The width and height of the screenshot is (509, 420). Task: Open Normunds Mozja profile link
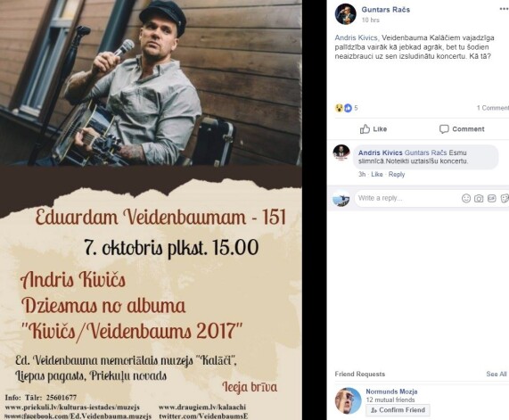[x=391, y=391]
